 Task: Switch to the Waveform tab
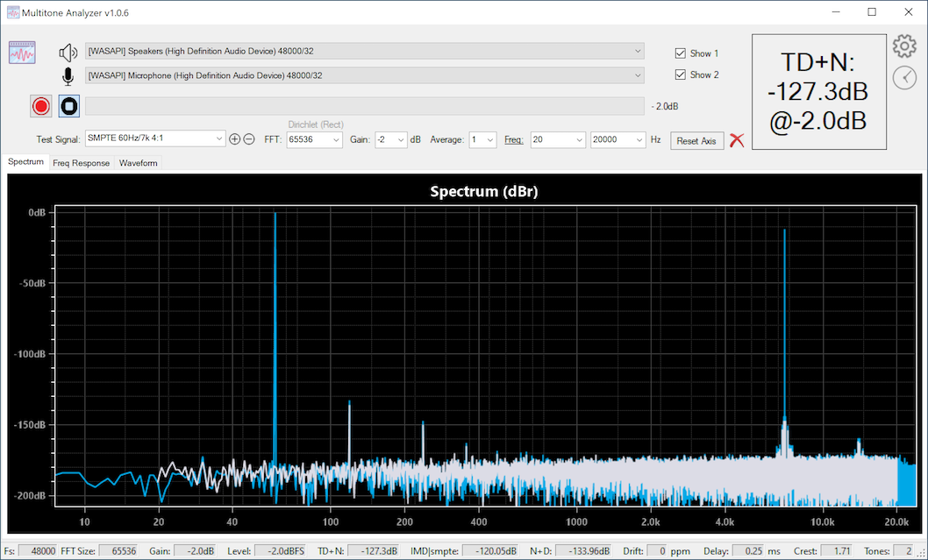click(138, 163)
